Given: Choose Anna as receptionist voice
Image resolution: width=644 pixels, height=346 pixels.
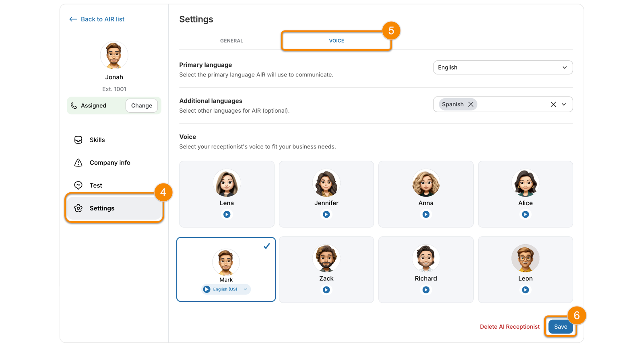Looking at the screenshot, I should [x=425, y=189].
